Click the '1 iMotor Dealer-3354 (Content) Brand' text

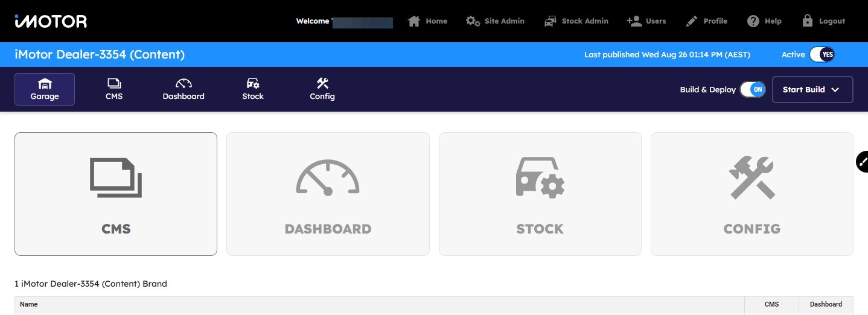point(91,284)
